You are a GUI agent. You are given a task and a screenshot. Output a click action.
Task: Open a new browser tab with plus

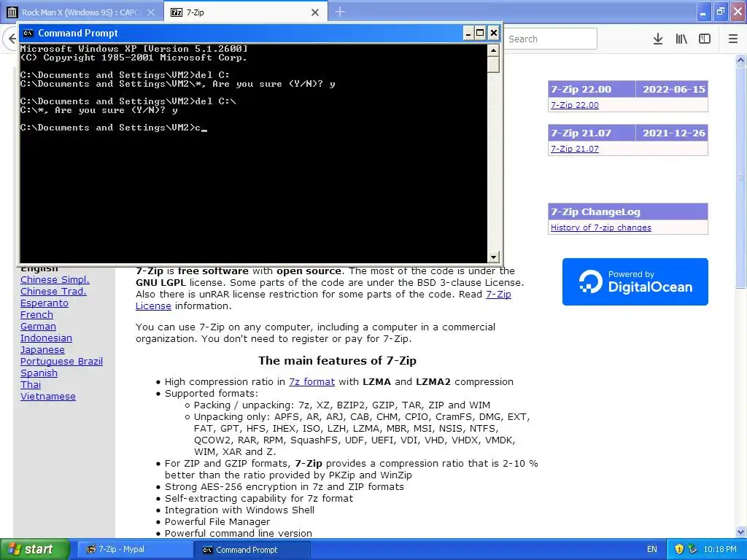(340, 12)
